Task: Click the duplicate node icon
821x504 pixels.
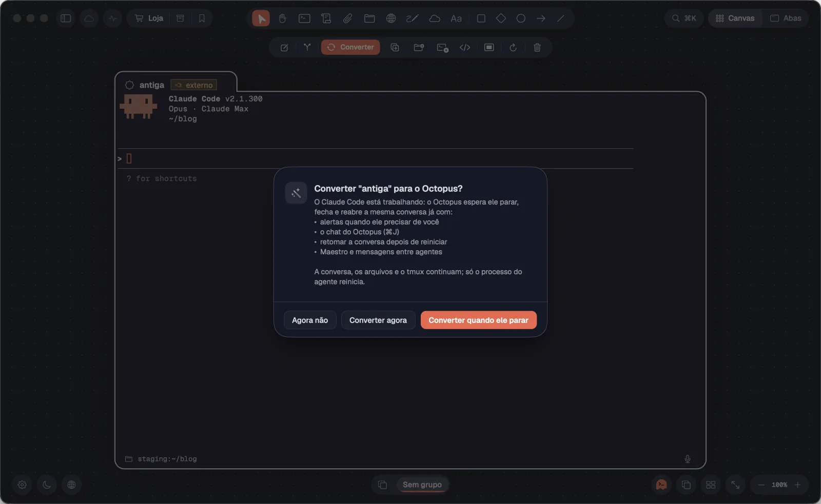Action: coord(395,47)
